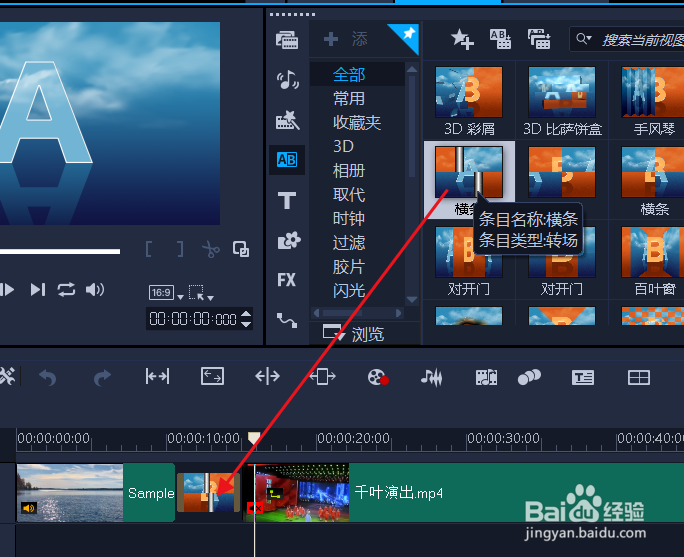Decrease the timecode with down arrow
The height and width of the screenshot is (557, 684).
click(x=246, y=324)
